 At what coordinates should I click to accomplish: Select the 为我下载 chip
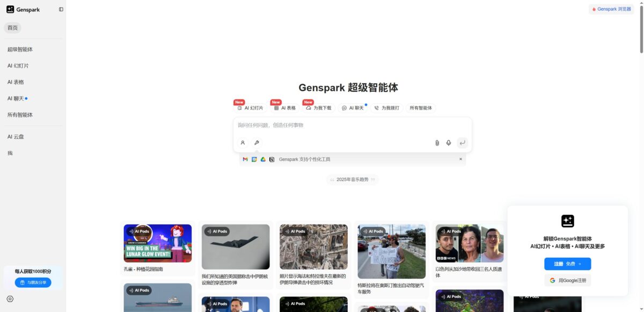click(x=319, y=108)
